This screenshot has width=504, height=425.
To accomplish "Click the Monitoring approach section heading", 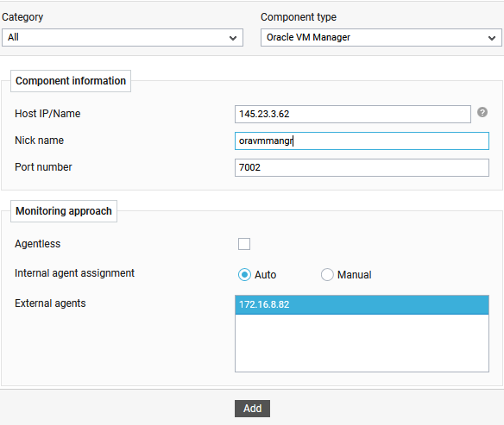I will (64, 211).
